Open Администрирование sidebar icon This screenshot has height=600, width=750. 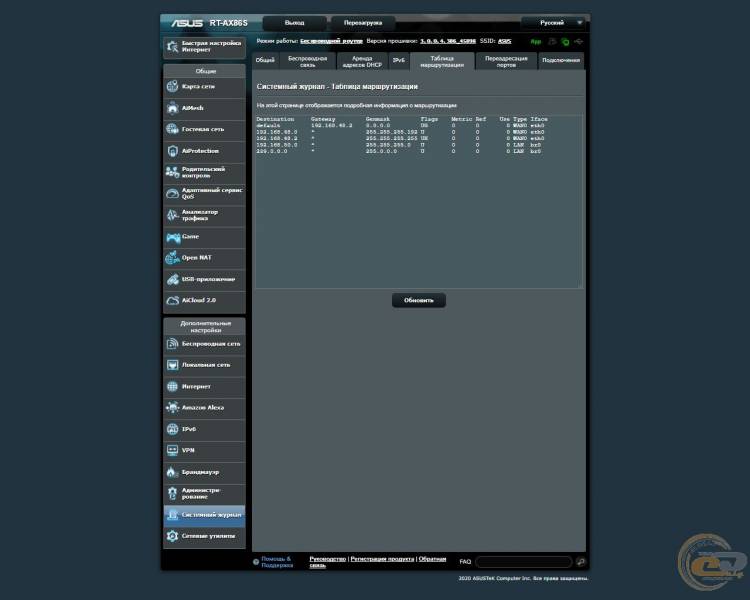[172, 493]
